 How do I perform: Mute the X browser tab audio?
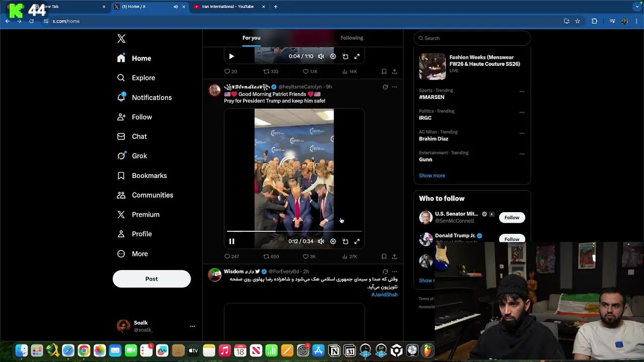176,7
